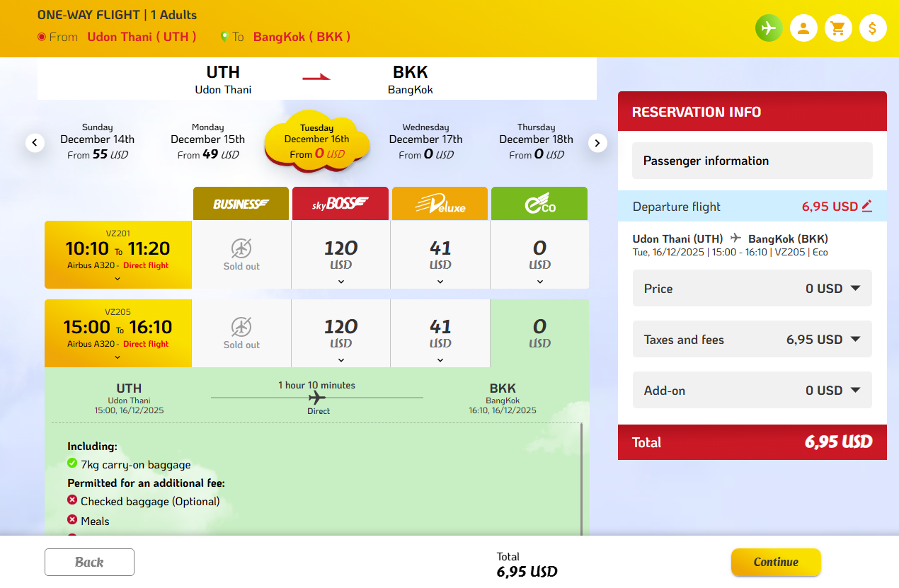899x588 pixels.
Task: Choose SkyBoss 120 USD fare for VZ201
Action: tap(340, 255)
